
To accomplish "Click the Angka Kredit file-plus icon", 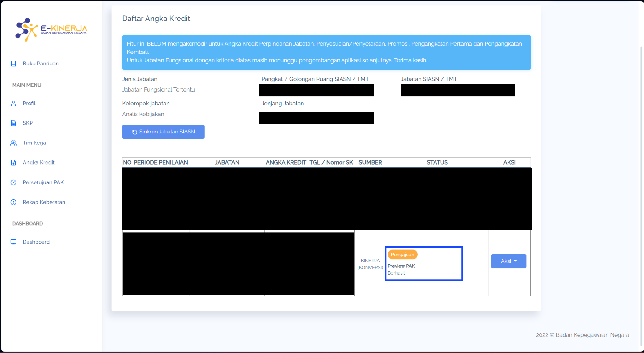I will tap(14, 163).
